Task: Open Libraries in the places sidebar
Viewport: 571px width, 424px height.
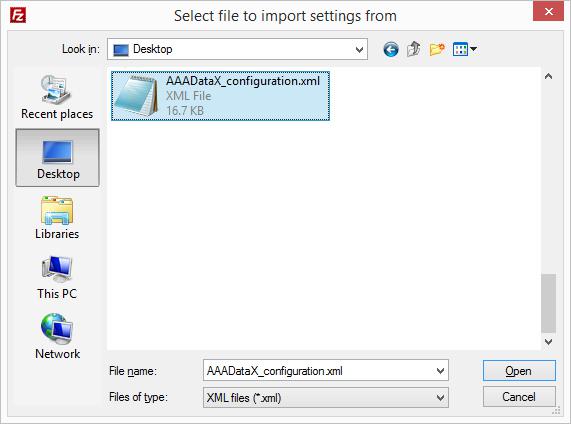Action: (57, 217)
